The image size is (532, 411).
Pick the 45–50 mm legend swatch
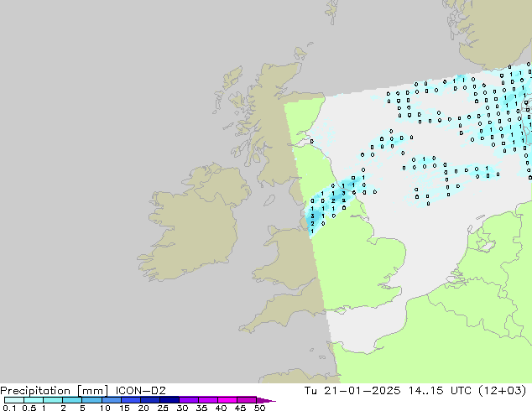click(247, 400)
